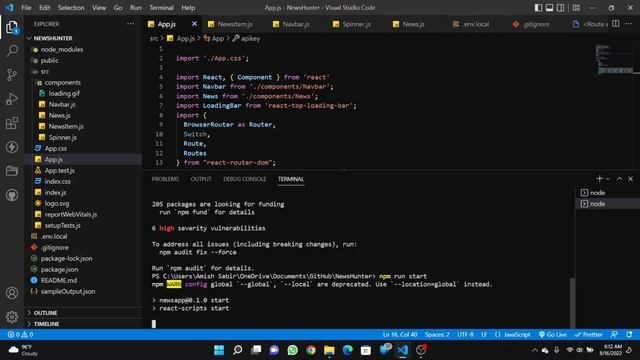Click errors and warnings count in status bar
640x360 pixels.
click(20, 334)
